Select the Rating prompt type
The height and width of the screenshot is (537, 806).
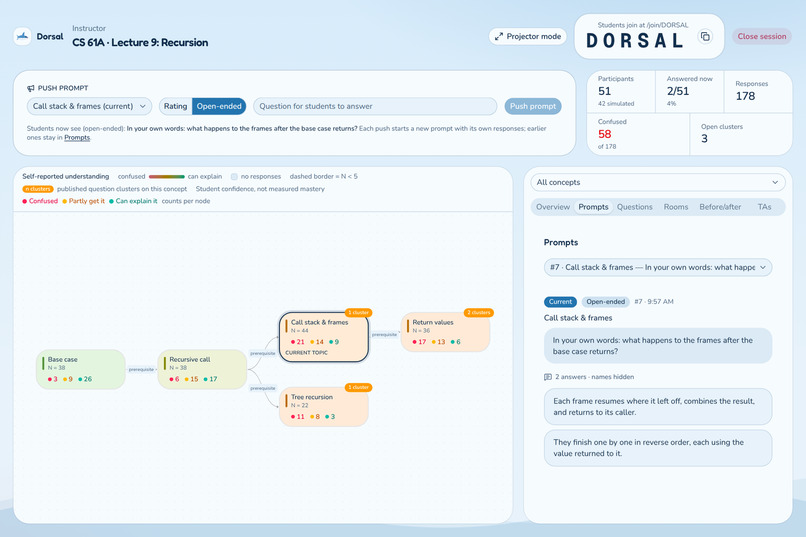175,106
